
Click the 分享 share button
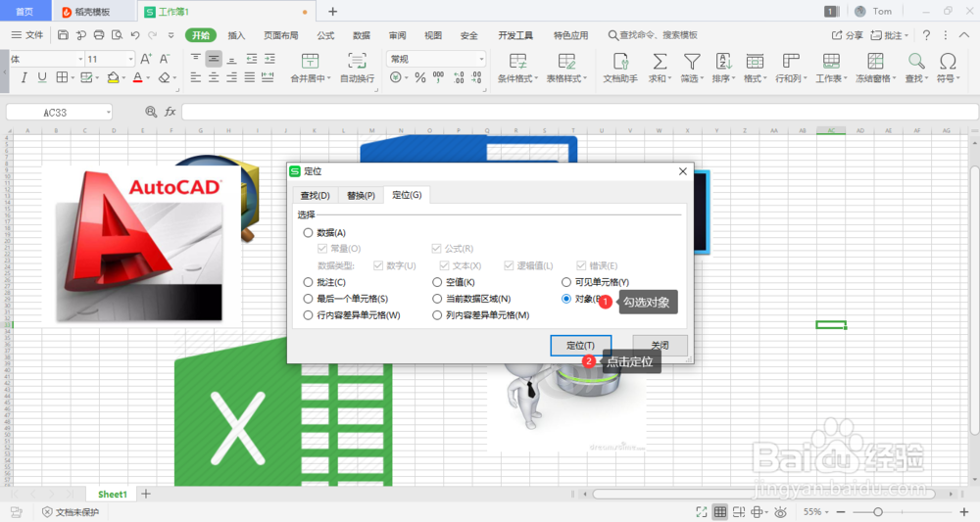[847, 35]
